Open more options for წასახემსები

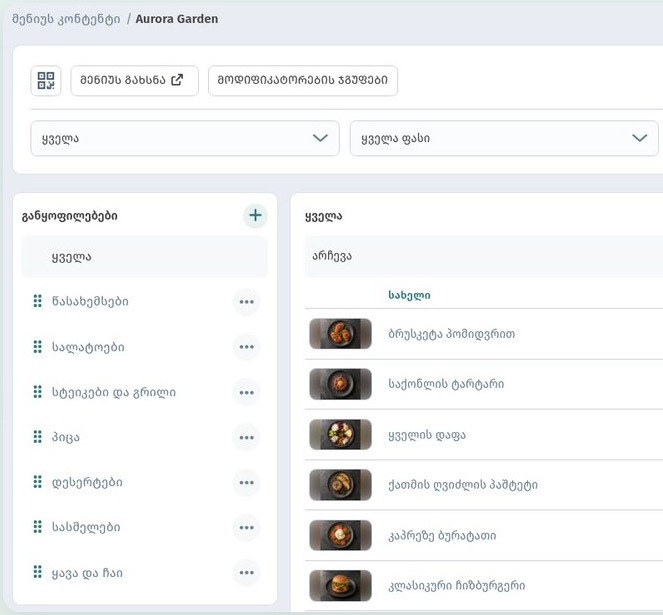click(x=247, y=302)
